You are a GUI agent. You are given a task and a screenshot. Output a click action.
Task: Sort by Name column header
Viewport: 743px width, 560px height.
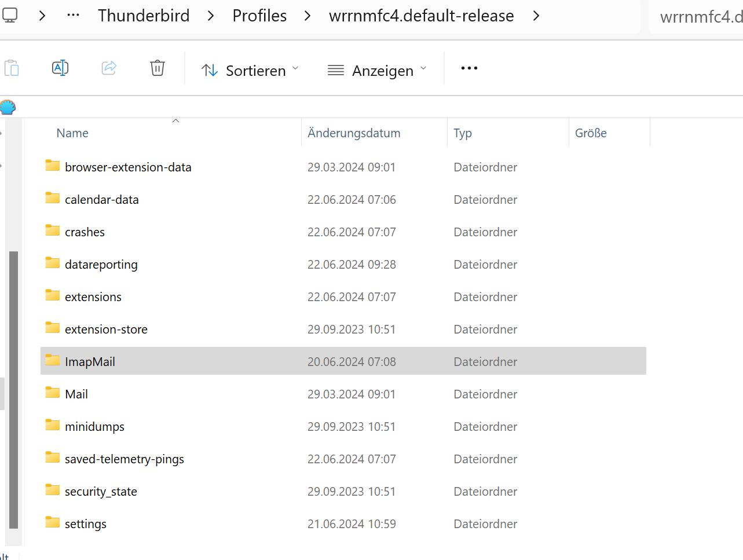click(72, 133)
